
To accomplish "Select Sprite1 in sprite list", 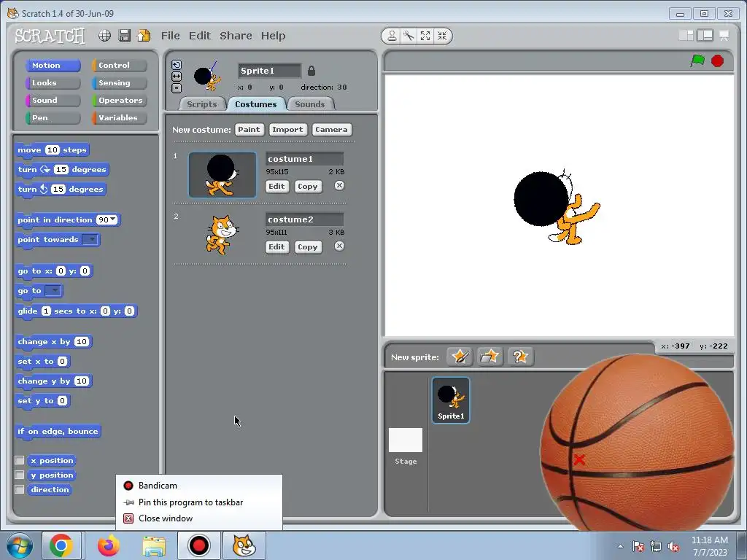I will click(451, 400).
